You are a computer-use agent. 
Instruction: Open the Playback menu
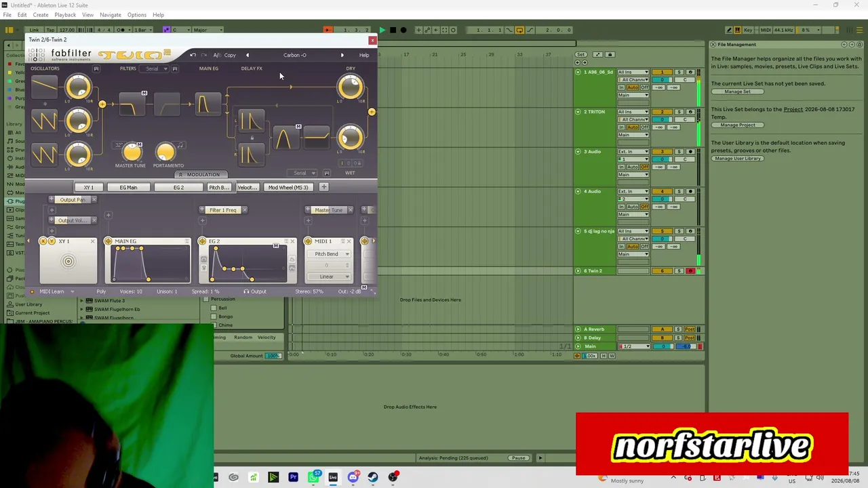[x=65, y=15]
